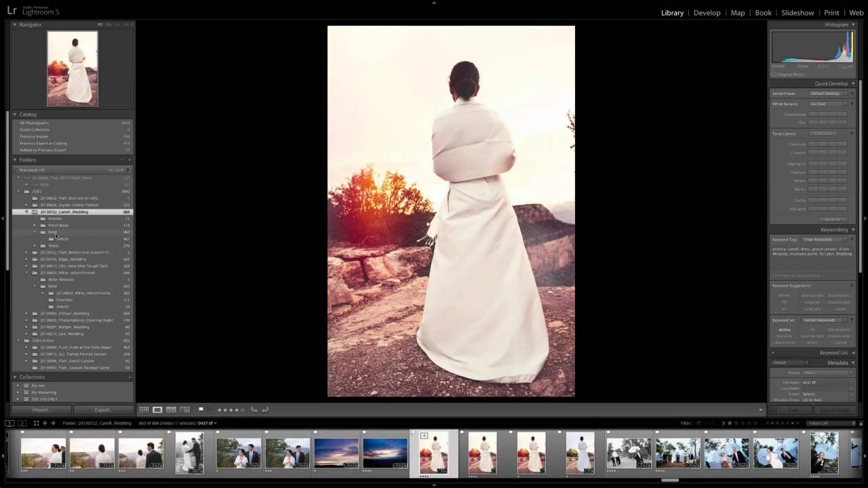Set flag status in the toolbar
The width and height of the screenshot is (868, 488).
click(x=201, y=409)
